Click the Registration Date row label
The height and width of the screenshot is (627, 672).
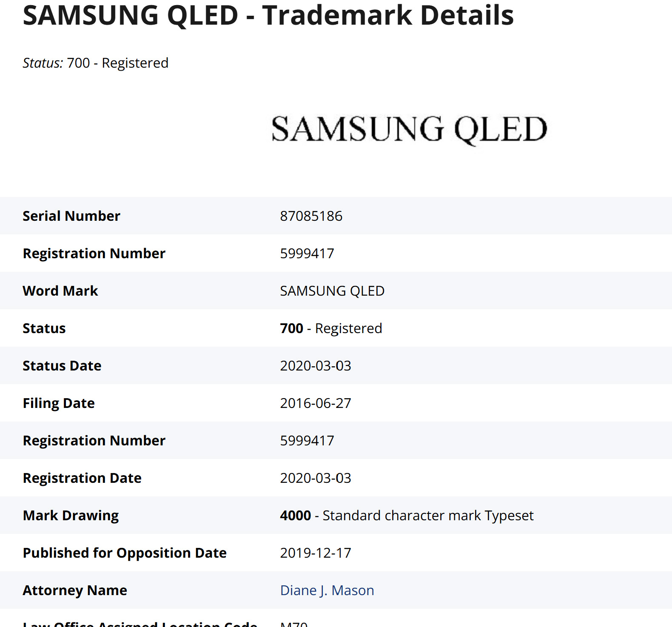(x=82, y=478)
